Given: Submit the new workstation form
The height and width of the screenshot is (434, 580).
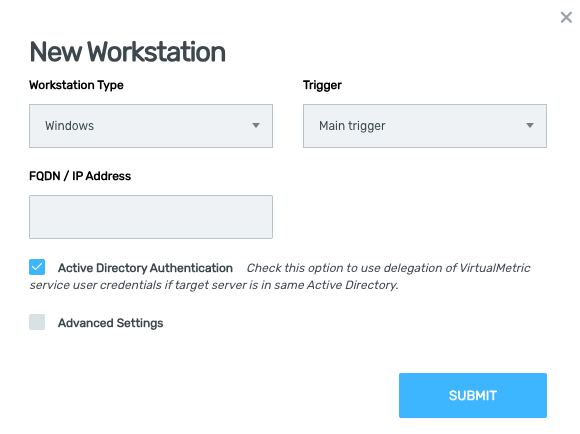Looking at the screenshot, I should [x=473, y=395].
